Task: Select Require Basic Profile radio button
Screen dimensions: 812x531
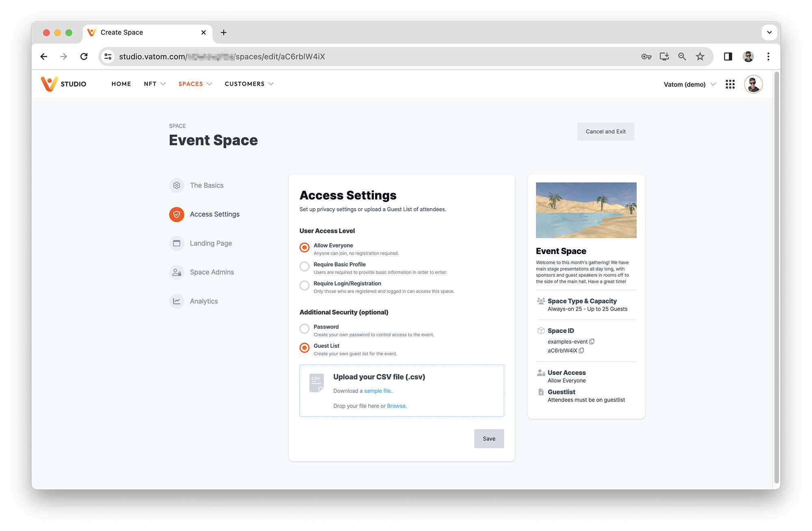Action: click(x=304, y=267)
